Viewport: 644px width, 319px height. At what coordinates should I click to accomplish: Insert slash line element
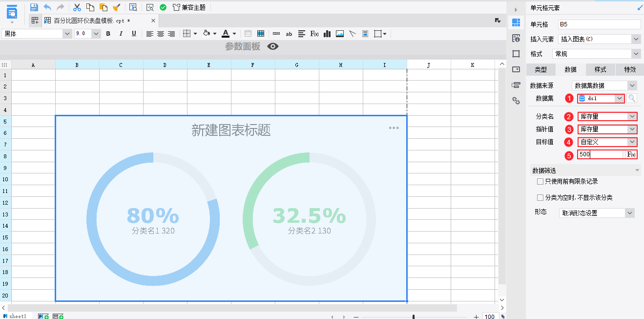(x=353, y=34)
